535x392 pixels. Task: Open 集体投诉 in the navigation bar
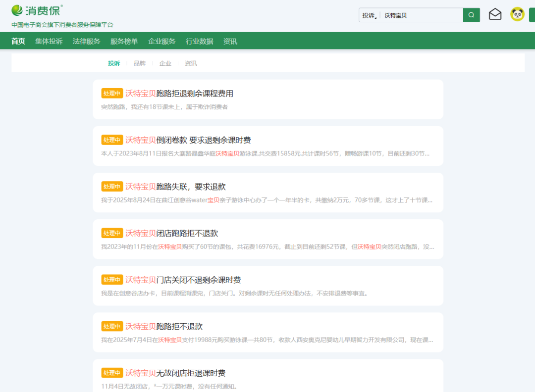(x=49, y=41)
